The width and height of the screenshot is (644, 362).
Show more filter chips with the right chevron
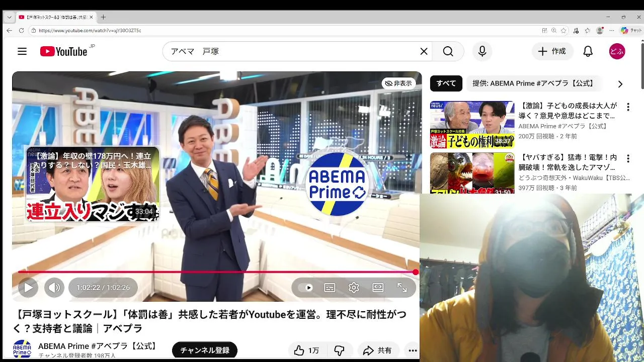click(x=620, y=84)
